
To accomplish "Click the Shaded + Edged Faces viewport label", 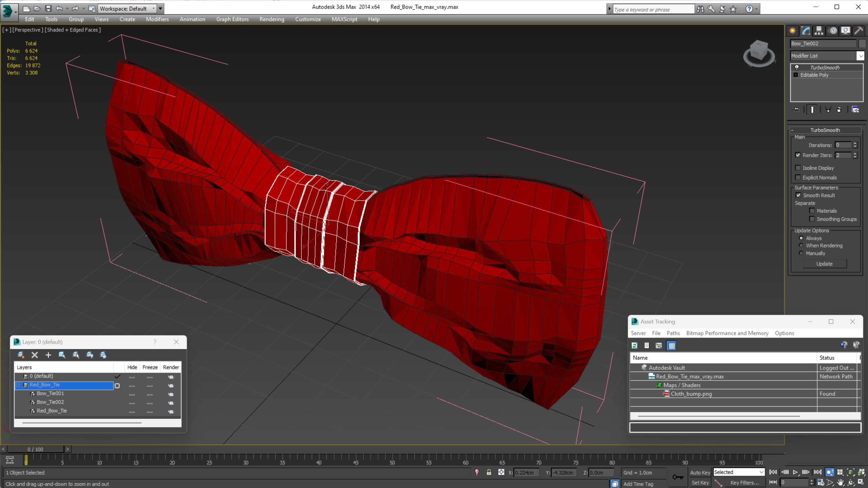I will coord(72,29).
